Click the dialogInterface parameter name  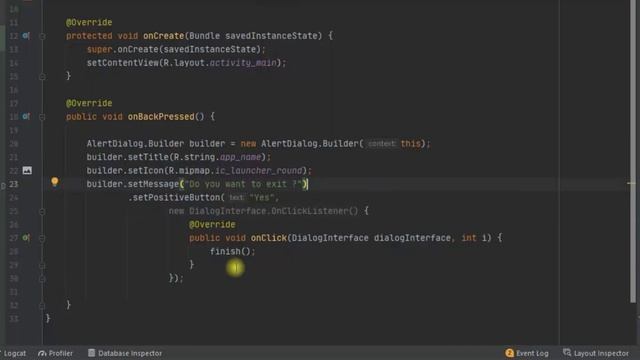click(x=412, y=238)
